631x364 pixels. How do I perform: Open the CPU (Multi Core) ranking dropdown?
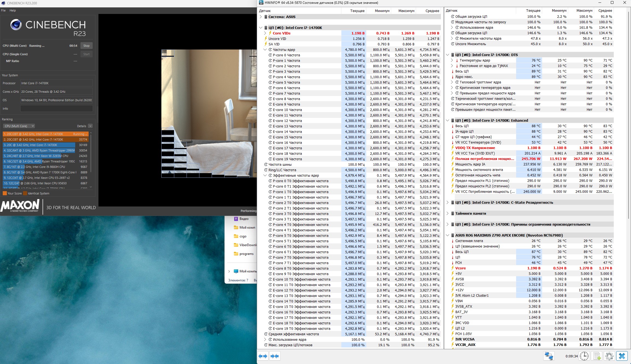pyautogui.click(x=19, y=126)
